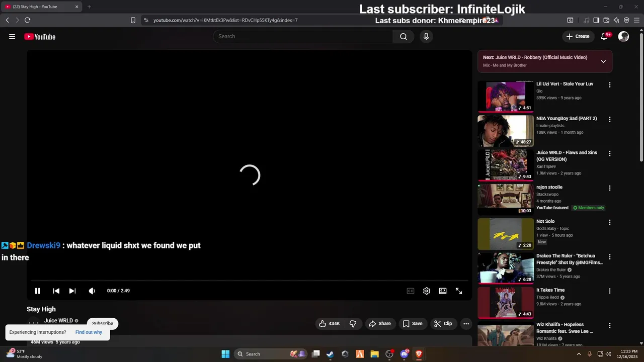Image resolution: width=644 pixels, height=362 pixels.
Task: Open the Create button
Action: (x=578, y=36)
